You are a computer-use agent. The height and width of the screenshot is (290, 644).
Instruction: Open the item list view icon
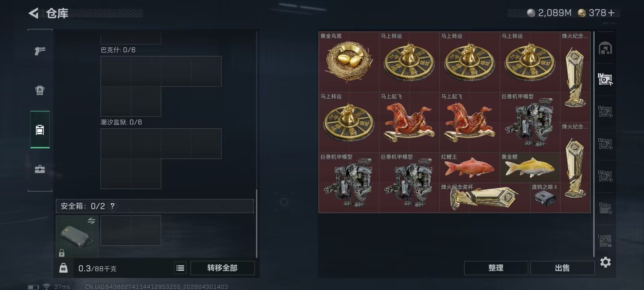[180, 268]
